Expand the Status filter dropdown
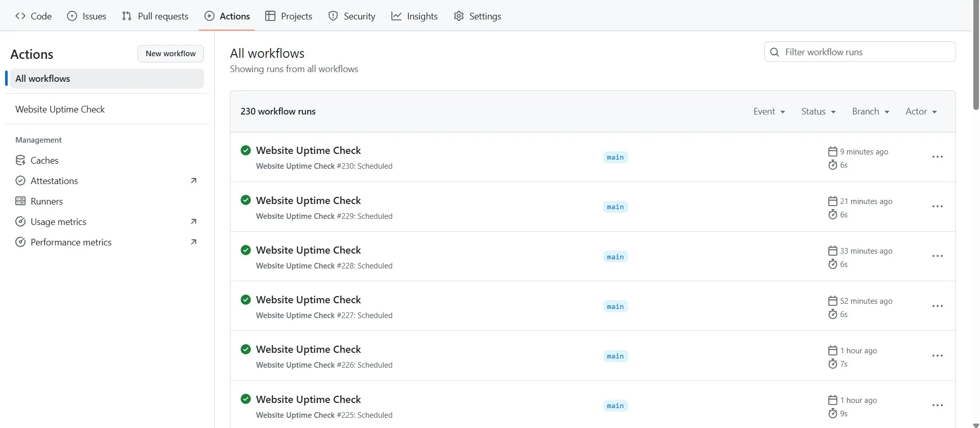Viewport: 980px width, 428px height. pyautogui.click(x=819, y=111)
